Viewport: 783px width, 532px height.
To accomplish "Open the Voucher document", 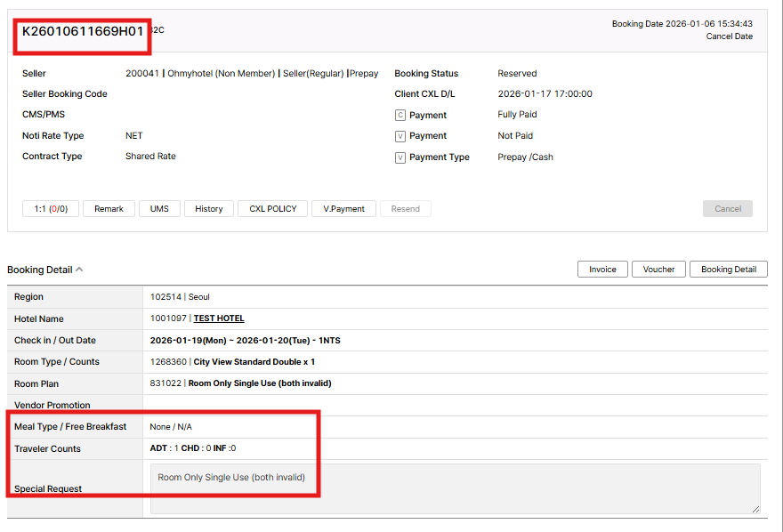I will [x=658, y=270].
